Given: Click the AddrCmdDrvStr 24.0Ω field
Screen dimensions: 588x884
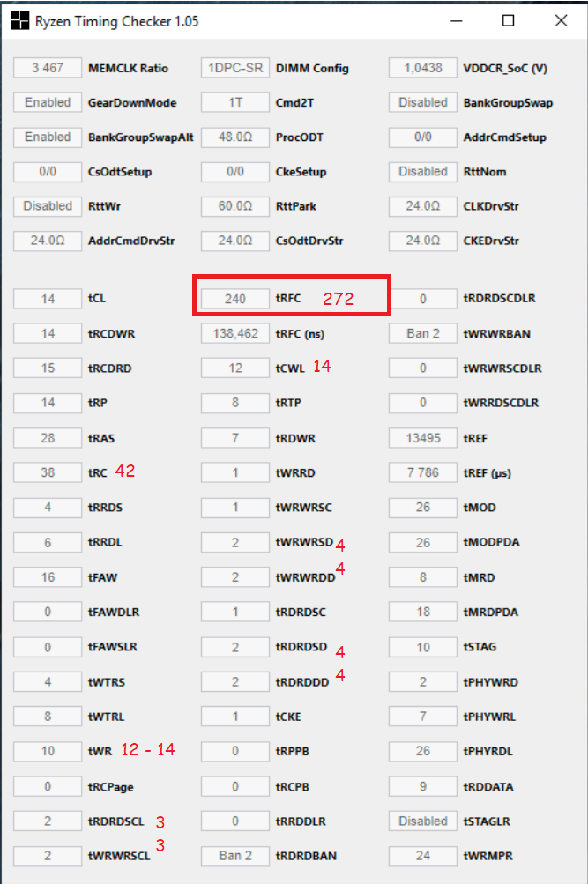Looking at the screenshot, I should [x=48, y=241].
